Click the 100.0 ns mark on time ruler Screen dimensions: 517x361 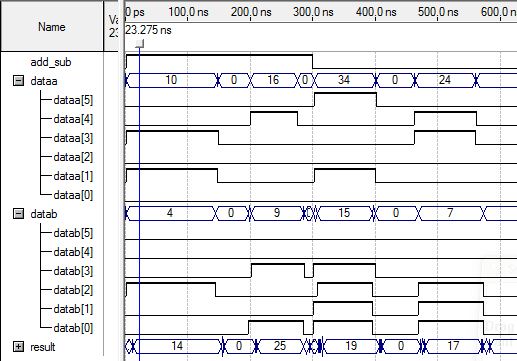coord(188,12)
